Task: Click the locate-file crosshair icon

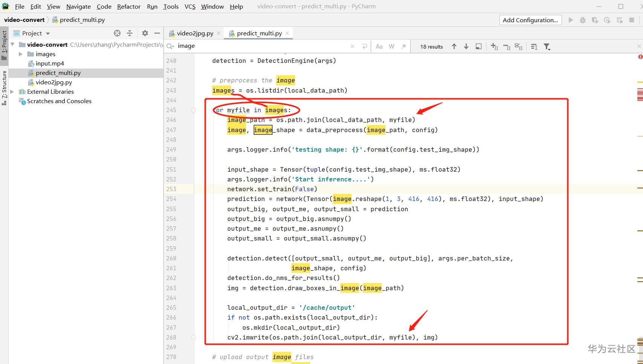Action: [117, 33]
